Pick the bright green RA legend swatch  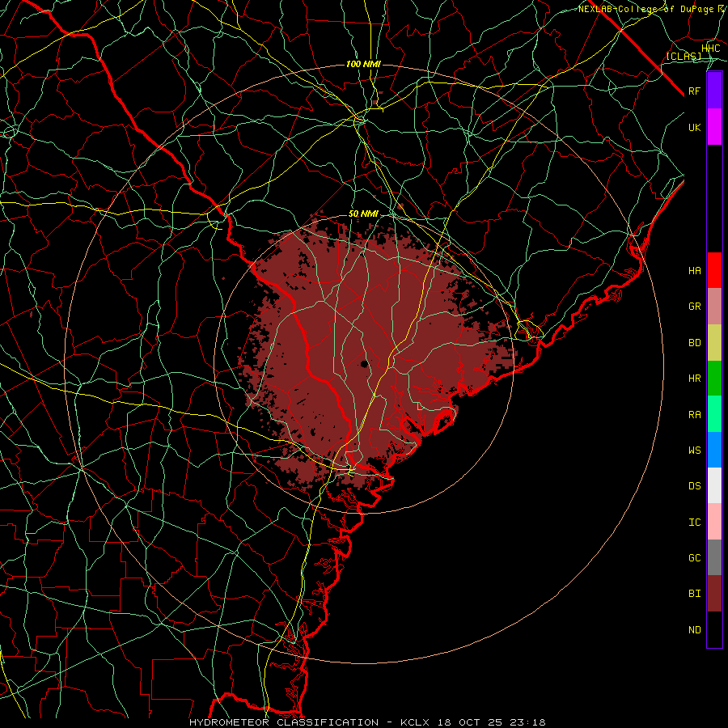pyautogui.click(x=714, y=414)
